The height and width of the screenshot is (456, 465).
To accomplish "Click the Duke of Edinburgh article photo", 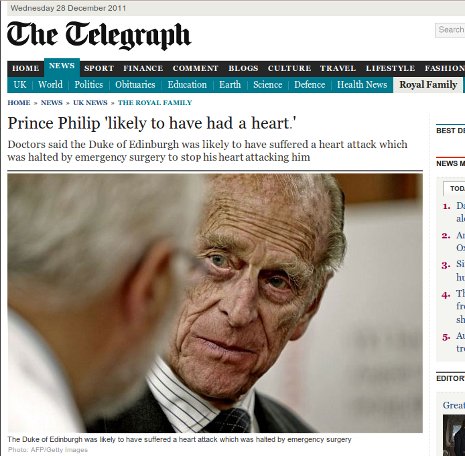I will [215, 303].
